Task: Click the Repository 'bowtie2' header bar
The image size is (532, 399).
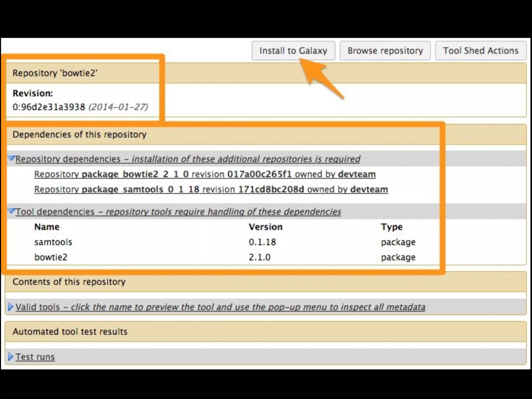Action: pos(55,73)
